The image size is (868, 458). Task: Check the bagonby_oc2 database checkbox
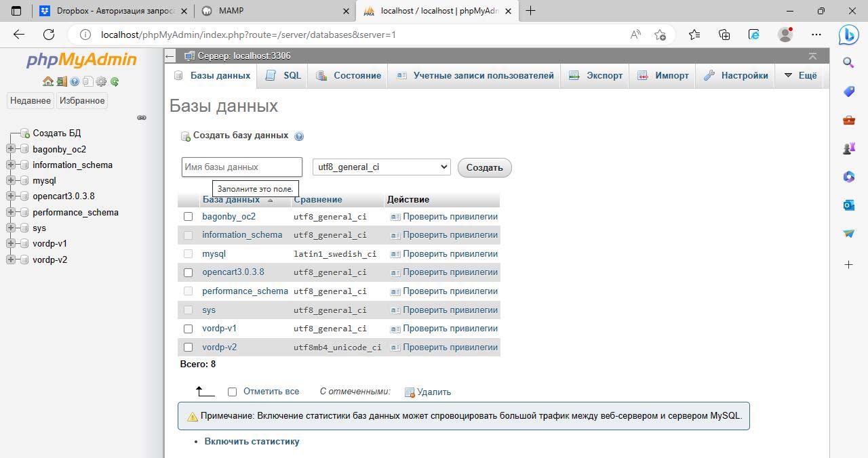coord(189,217)
